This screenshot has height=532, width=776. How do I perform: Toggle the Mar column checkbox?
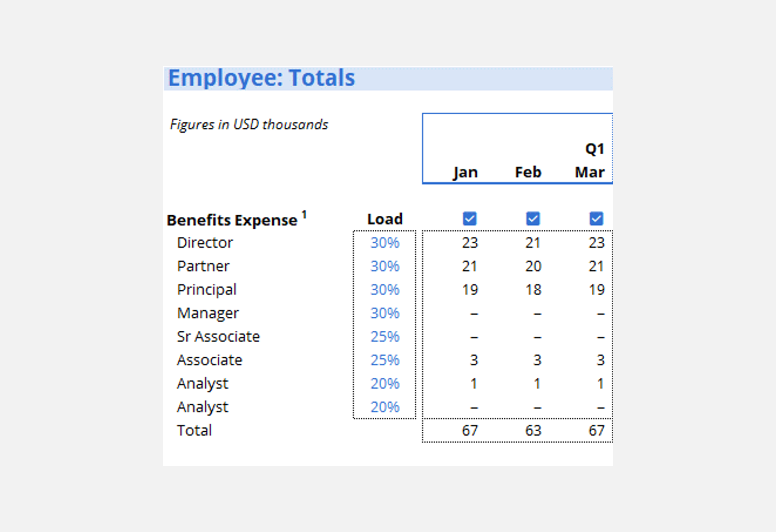[x=596, y=219]
